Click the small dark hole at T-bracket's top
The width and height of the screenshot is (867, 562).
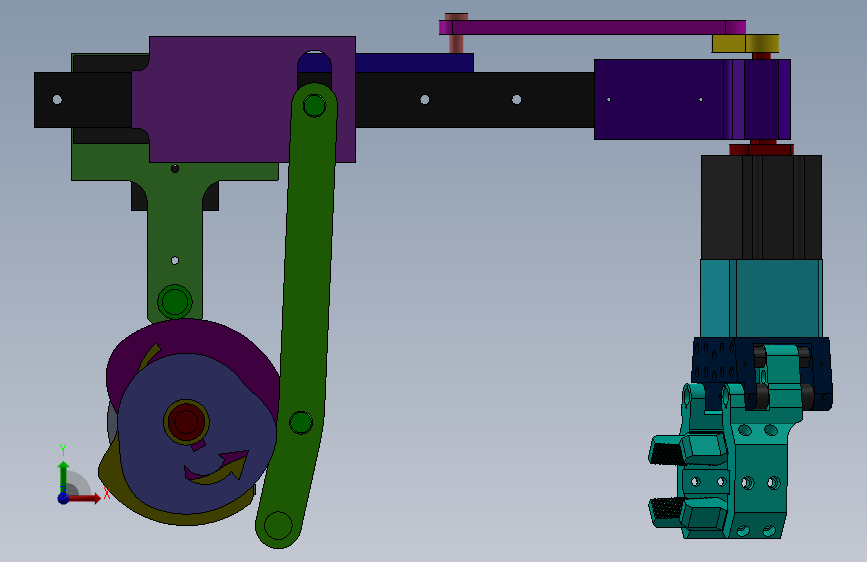tap(175, 169)
